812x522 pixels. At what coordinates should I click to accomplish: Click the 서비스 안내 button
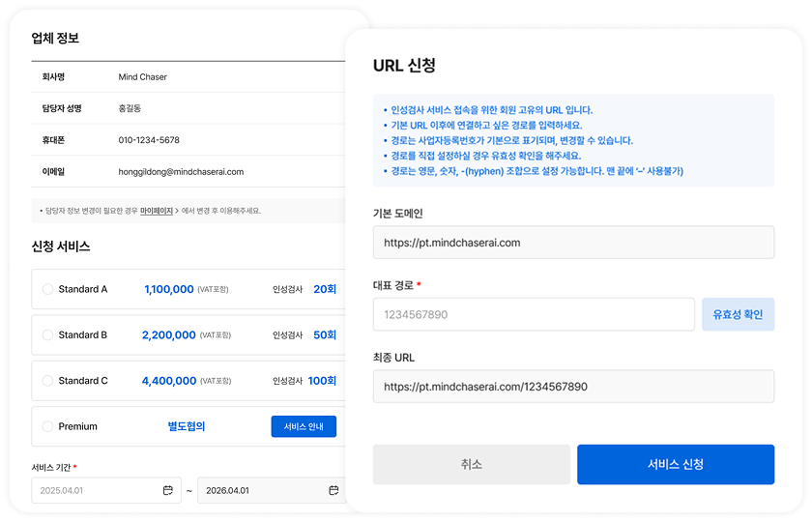304,426
